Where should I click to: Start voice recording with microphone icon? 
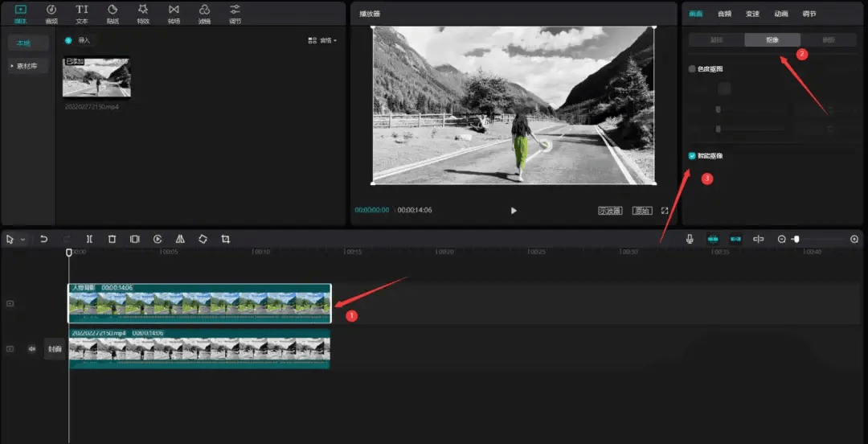tap(690, 239)
